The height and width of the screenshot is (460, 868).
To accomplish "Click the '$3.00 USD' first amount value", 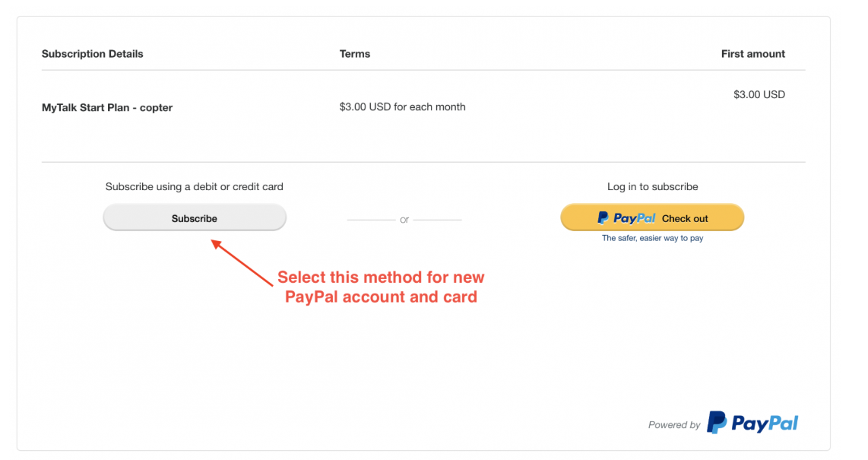I will pyautogui.click(x=759, y=94).
